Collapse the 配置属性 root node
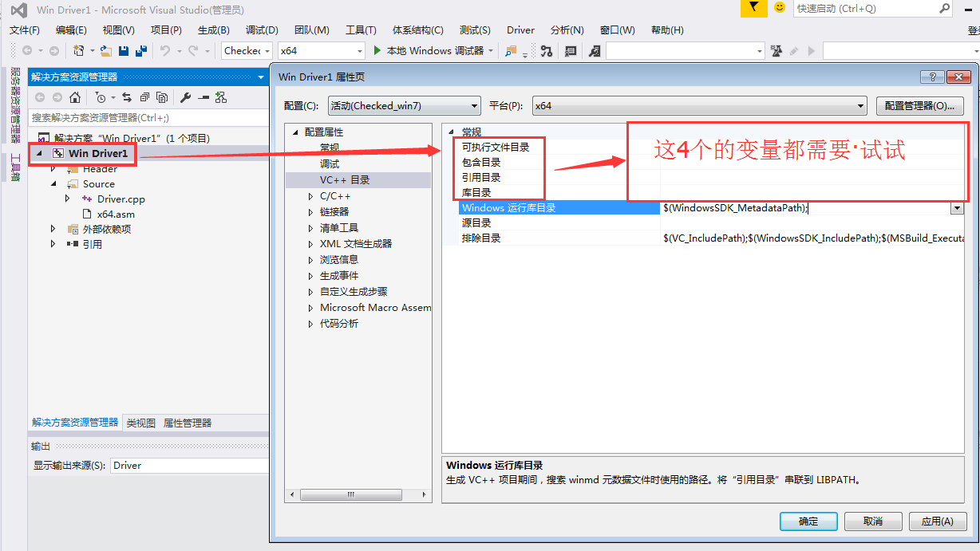Image resolution: width=980 pixels, height=551 pixels. pyautogui.click(x=296, y=132)
